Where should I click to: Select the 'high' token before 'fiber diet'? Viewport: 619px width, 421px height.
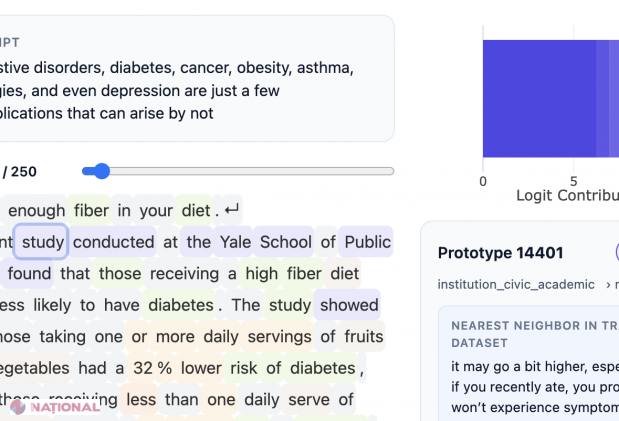pos(262,273)
